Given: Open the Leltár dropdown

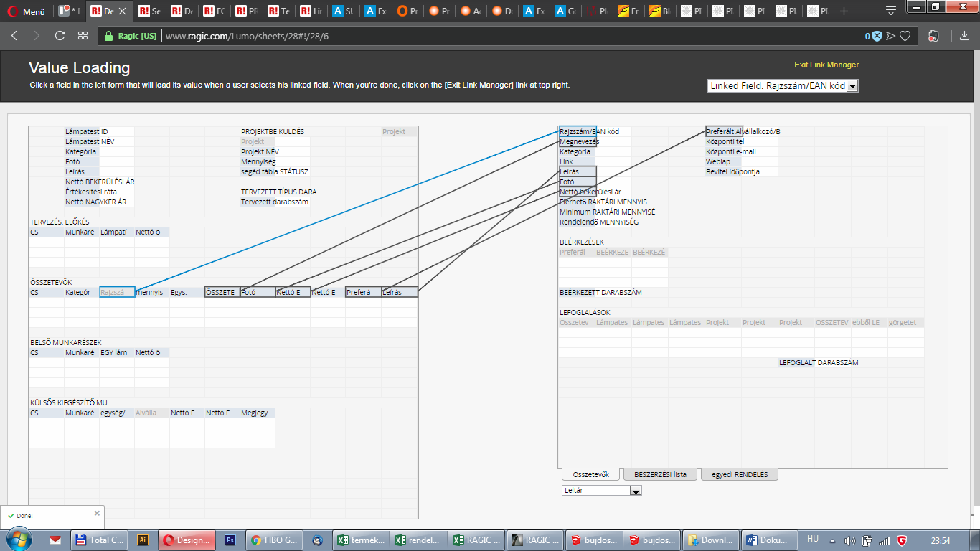Looking at the screenshot, I should 635,491.
